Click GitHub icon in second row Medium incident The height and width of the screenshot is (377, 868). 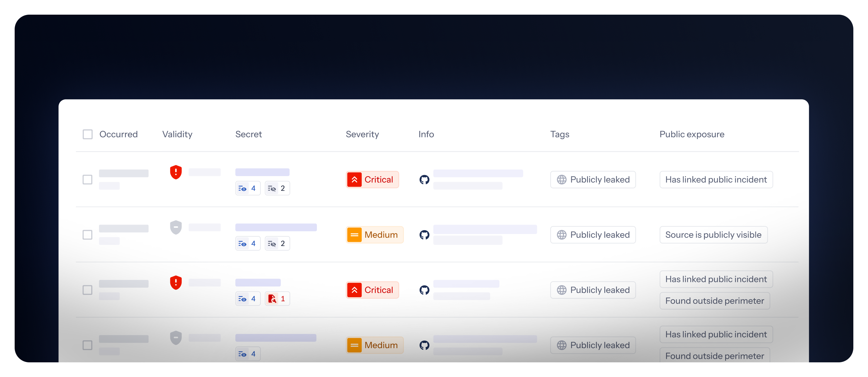click(x=424, y=235)
